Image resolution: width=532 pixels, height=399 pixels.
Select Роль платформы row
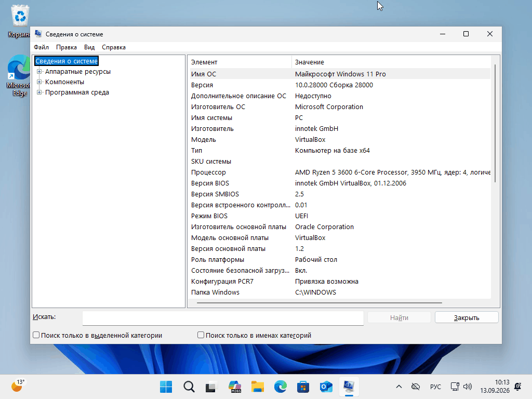coord(340,260)
